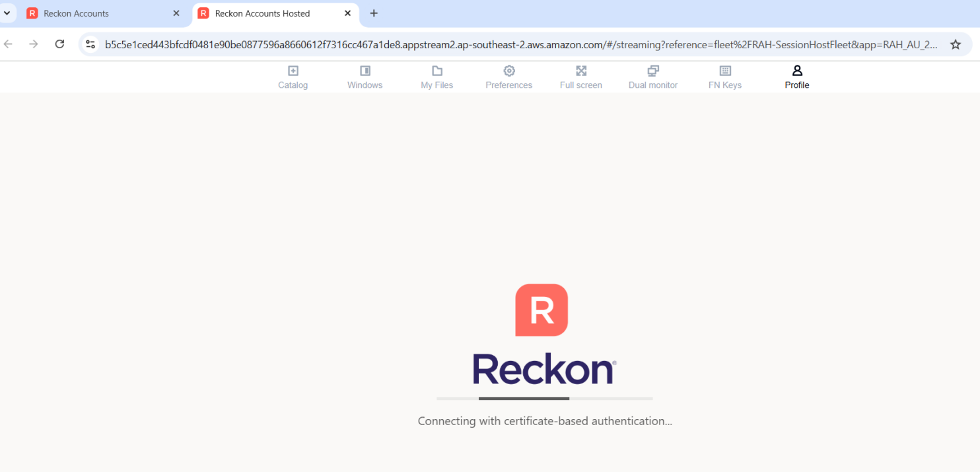View site information icon in address bar
980x472 pixels.
coord(91,44)
